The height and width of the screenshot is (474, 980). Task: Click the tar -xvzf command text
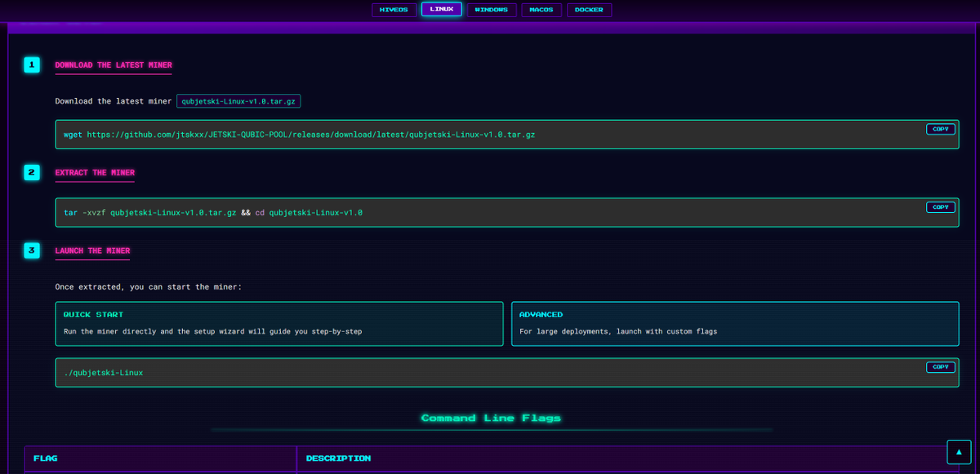click(x=213, y=212)
